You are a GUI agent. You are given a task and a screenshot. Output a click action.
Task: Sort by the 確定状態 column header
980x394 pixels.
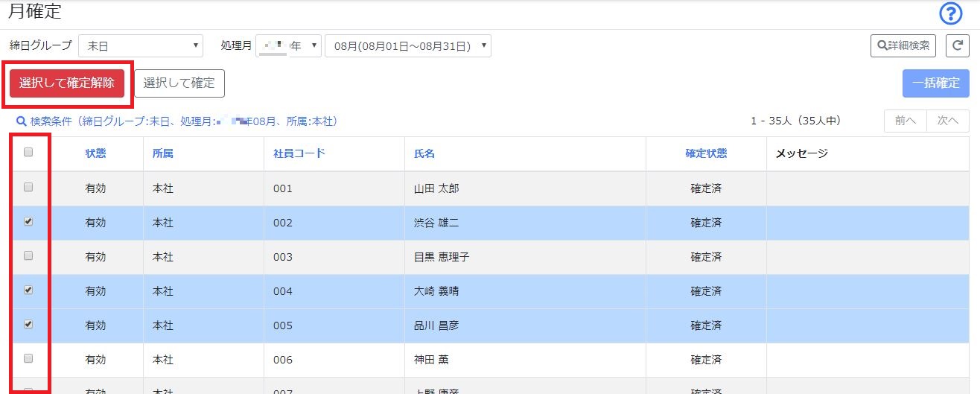706,153
